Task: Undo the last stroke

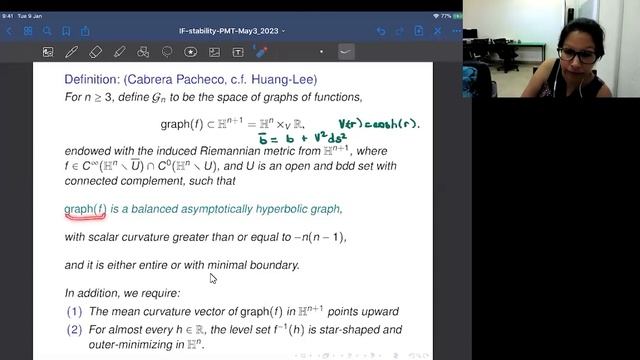Action: pos(381,31)
